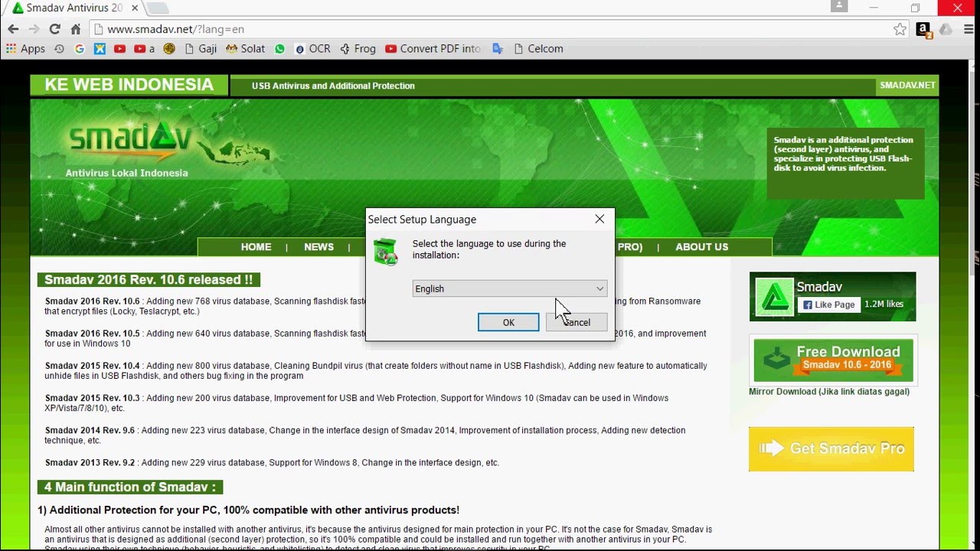The width and height of the screenshot is (980, 551).
Task: Open the Celcom bookmark
Action: (537, 48)
